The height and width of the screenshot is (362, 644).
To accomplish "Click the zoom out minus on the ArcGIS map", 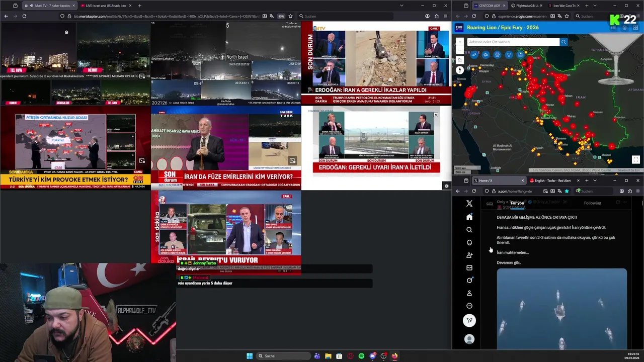I will tap(460, 50).
